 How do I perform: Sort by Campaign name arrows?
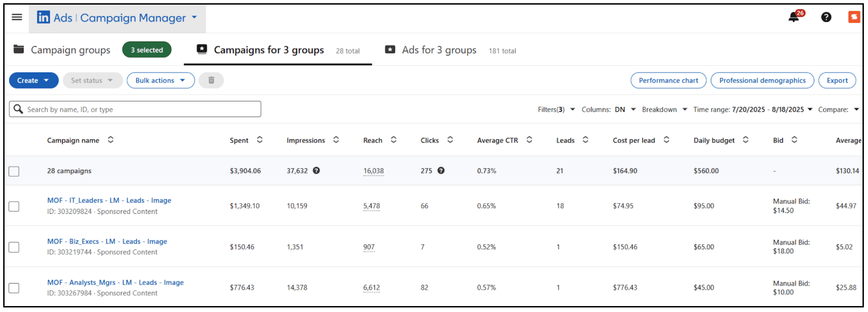click(110, 139)
